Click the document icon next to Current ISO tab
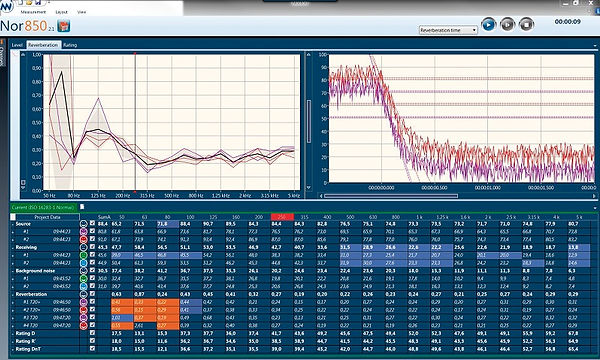 (82, 207)
